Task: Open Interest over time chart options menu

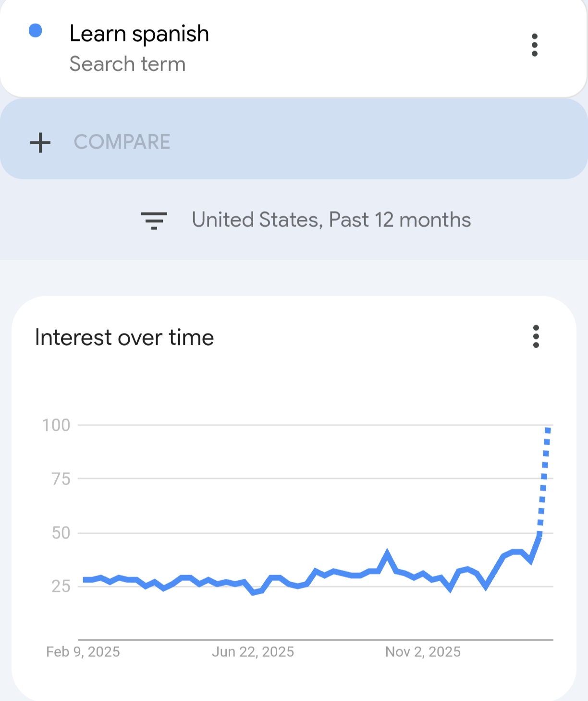Action: (536, 337)
